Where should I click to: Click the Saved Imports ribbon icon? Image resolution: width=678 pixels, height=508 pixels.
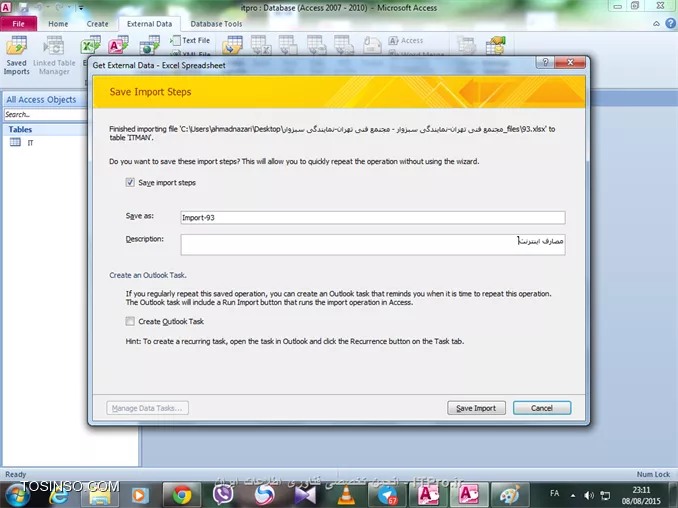pyautogui.click(x=17, y=54)
